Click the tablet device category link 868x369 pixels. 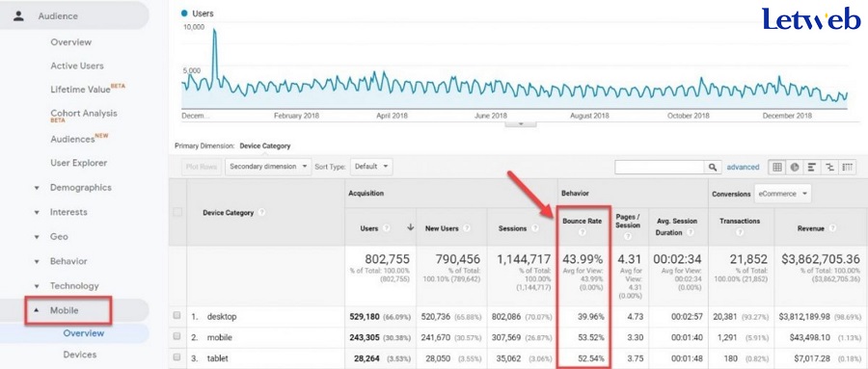(x=218, y=358)
